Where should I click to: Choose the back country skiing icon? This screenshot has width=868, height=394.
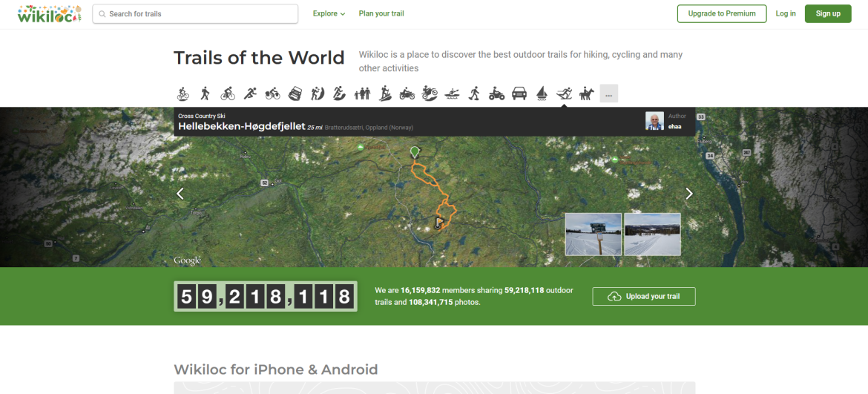coord(385,93)
